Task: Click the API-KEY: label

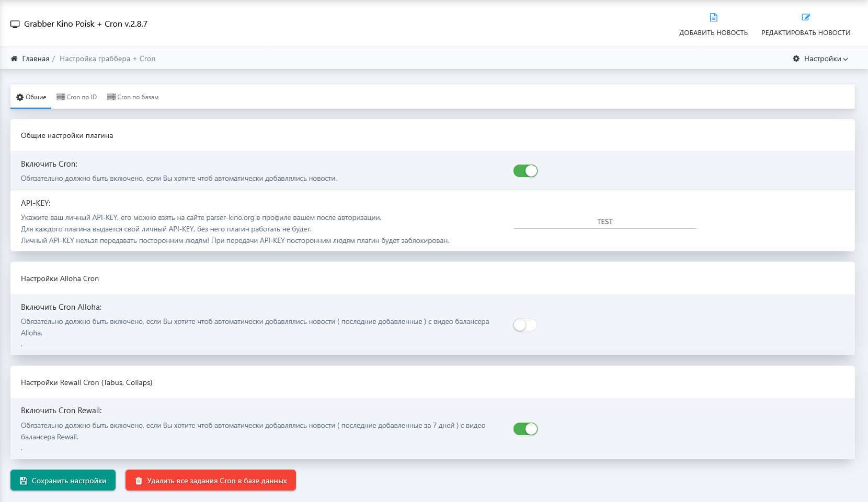Action: pyautogui.click(x=36, y=203)
